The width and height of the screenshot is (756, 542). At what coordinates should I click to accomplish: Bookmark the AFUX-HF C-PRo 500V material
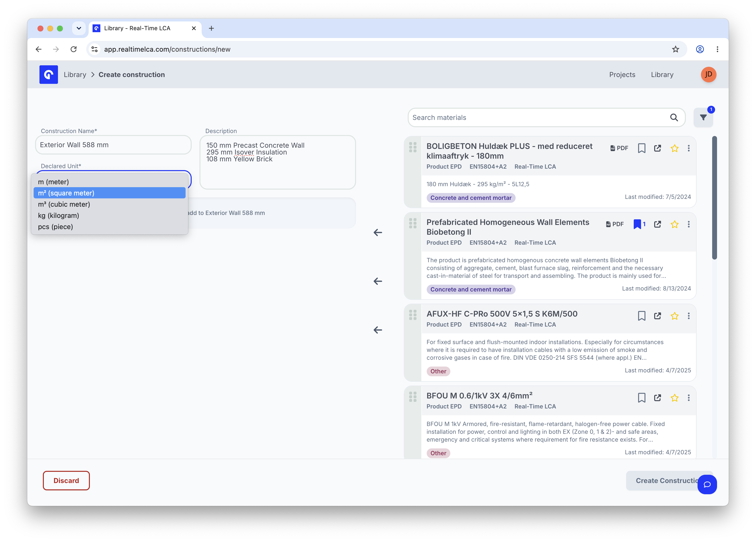coord(641,316)
